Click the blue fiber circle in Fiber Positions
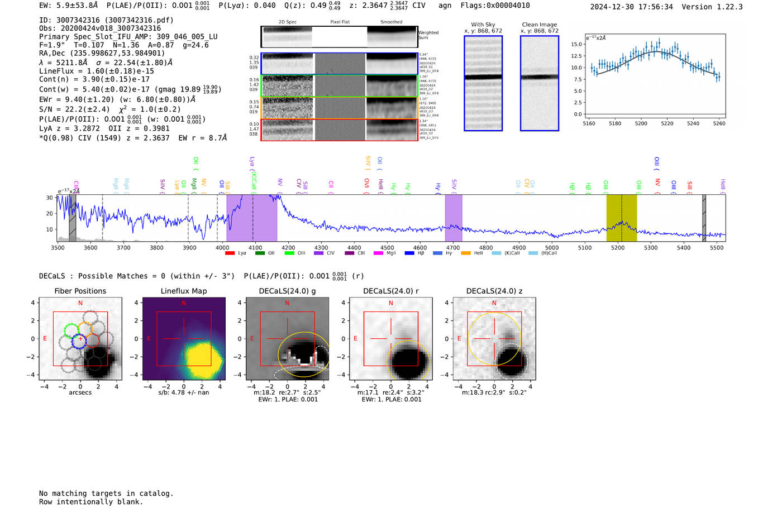This screenshot has width=782, height=532. 79,341
